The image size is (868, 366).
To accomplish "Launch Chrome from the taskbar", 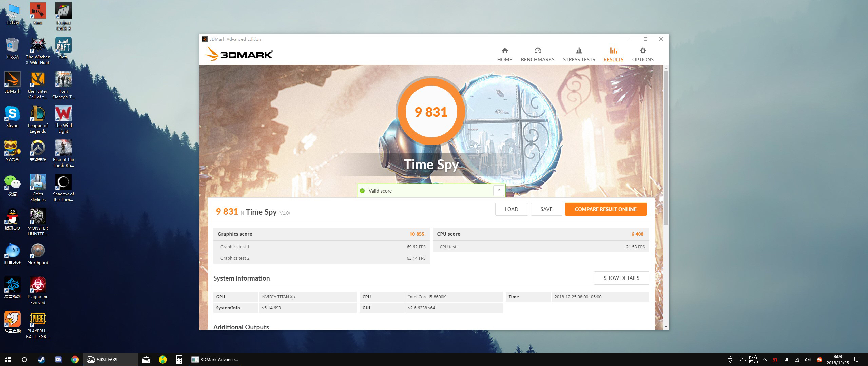I will click(75, 359).
